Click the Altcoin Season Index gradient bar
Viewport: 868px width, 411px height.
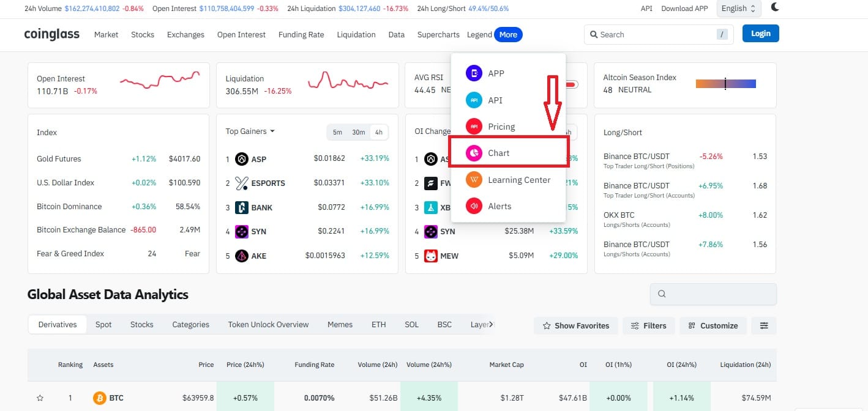[726, 84]
